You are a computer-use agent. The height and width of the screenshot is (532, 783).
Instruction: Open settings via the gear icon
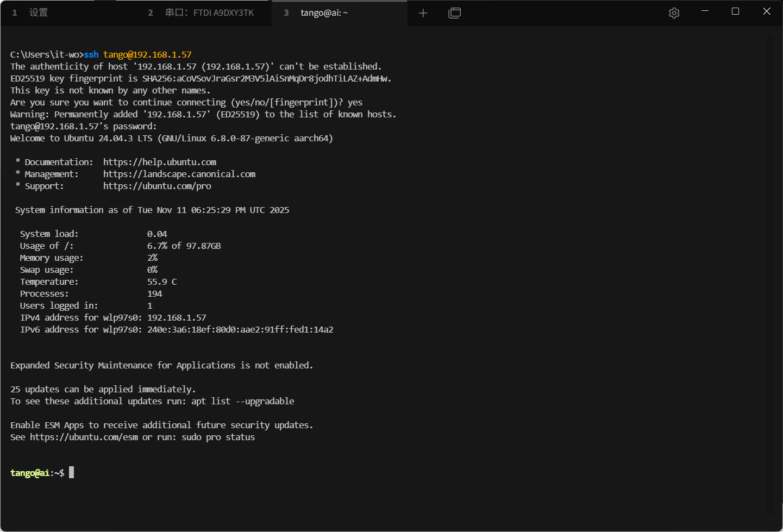pyautogui.click(x=674, y=13)
